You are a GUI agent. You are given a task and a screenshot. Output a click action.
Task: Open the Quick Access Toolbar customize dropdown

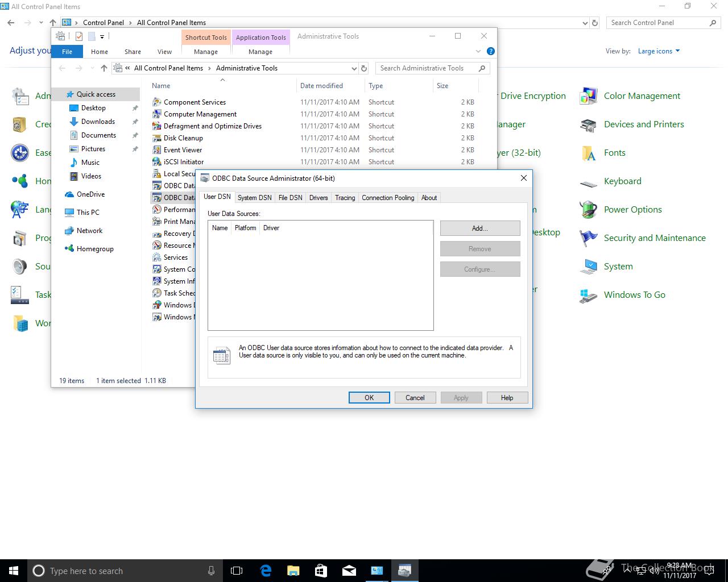click(x=102, y=36)
